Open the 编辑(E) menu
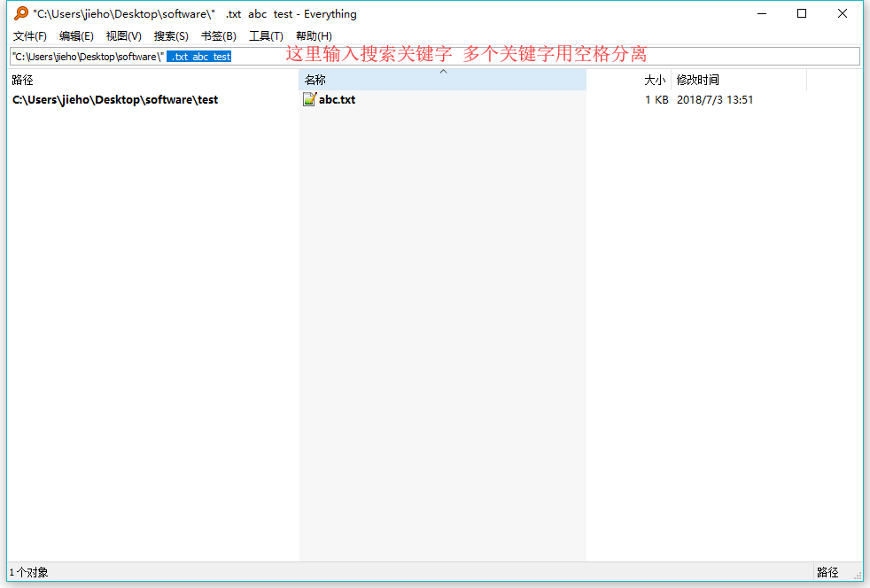Image resolution: width=870 pixels, height=588 pixels. 76,35
